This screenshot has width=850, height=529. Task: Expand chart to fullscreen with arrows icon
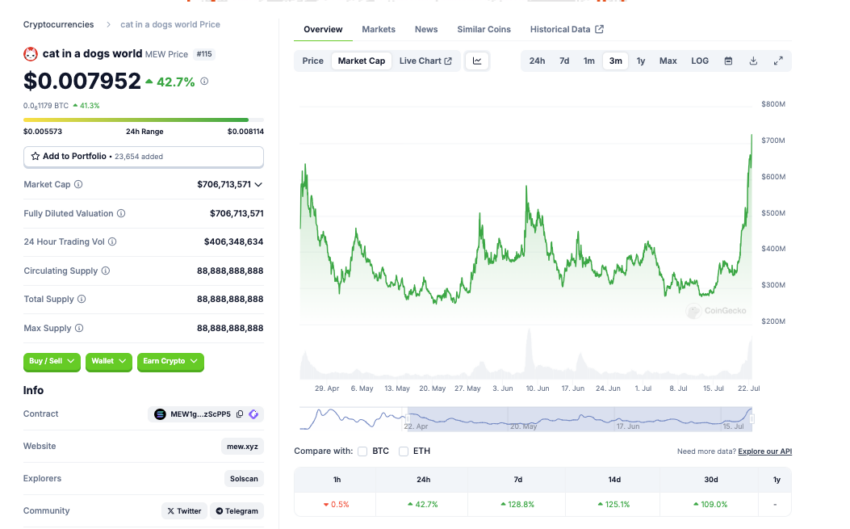coord(778,61)
